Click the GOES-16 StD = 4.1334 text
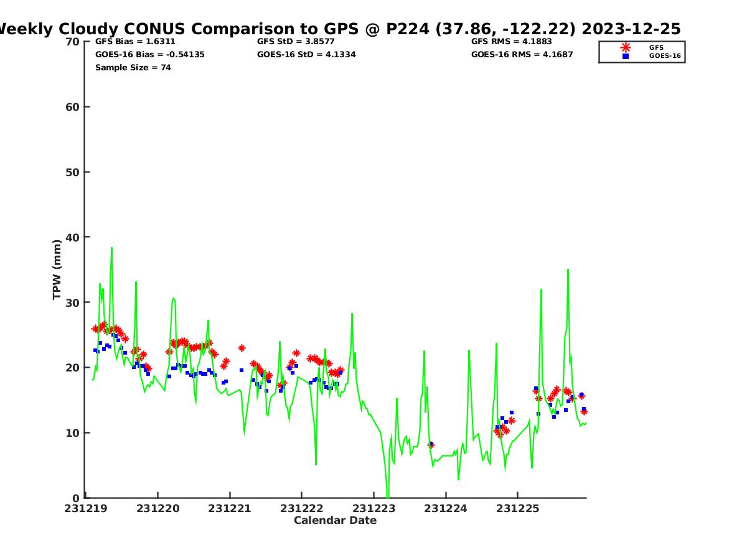 306,54
